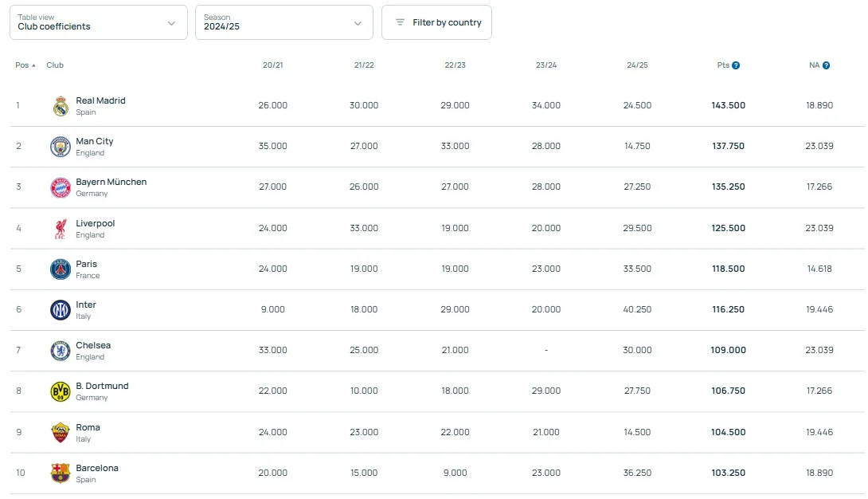Open the Season 2024/25 dropdown
The width and height of the screenshot is (868, 499).
click(x=283, y=22)
